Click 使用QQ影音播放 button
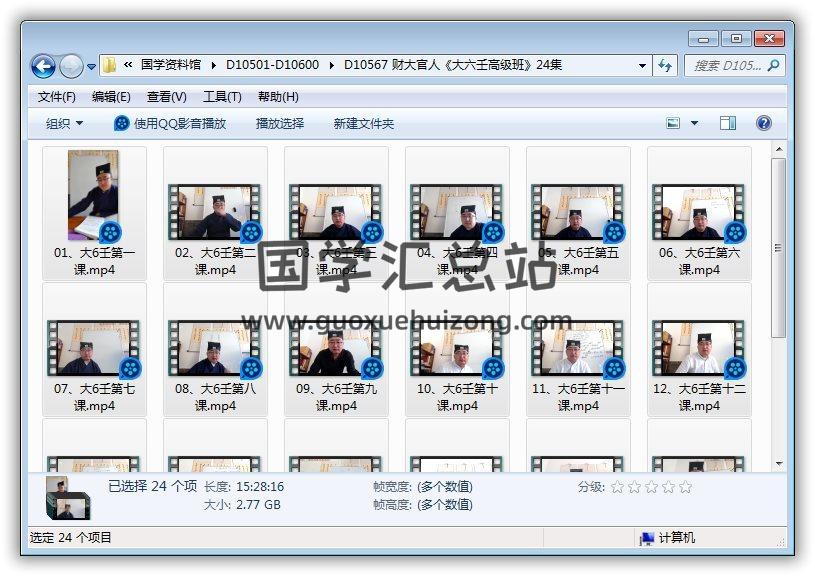 click(x=170, y=123)
